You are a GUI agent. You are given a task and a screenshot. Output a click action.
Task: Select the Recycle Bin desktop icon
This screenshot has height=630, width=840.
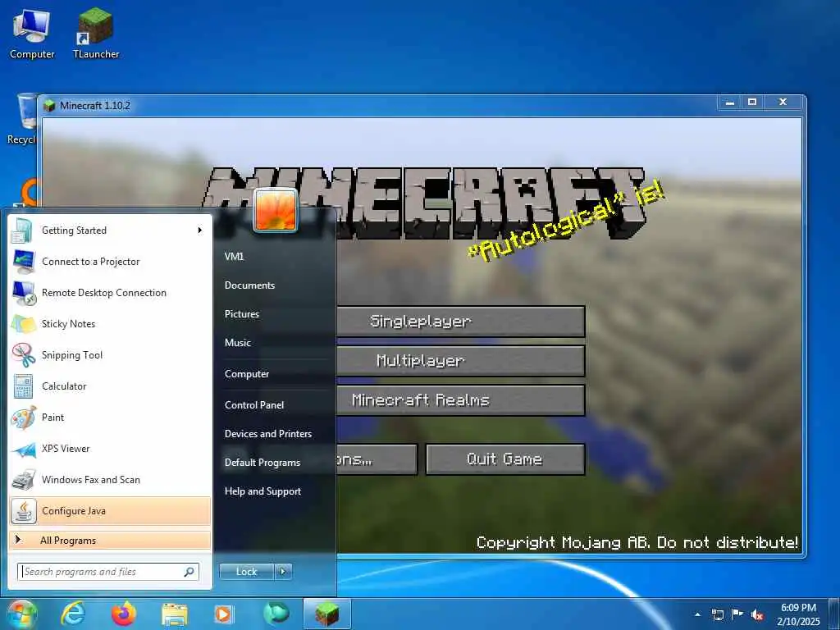(x=21, y=119)
